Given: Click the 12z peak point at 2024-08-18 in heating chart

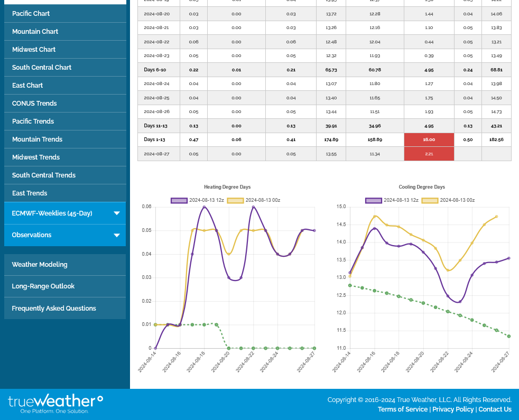Looking at the screenshot, I should (204, 207).
